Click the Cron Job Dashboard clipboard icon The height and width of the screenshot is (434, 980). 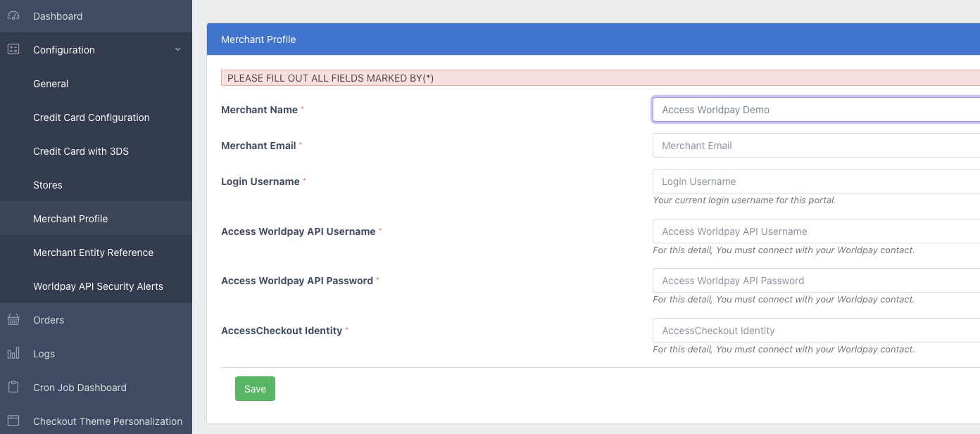tap(13, 388)
